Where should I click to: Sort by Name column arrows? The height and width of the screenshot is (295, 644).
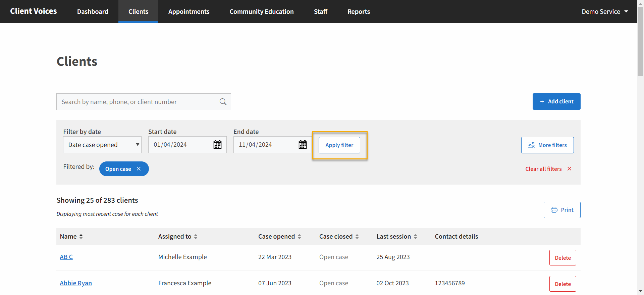click(x=81, y=237)
